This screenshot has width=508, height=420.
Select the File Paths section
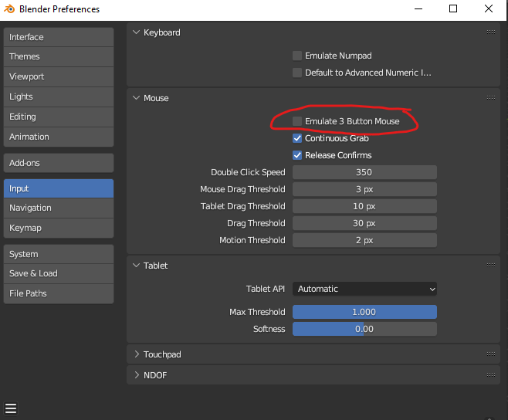(59, 294)
